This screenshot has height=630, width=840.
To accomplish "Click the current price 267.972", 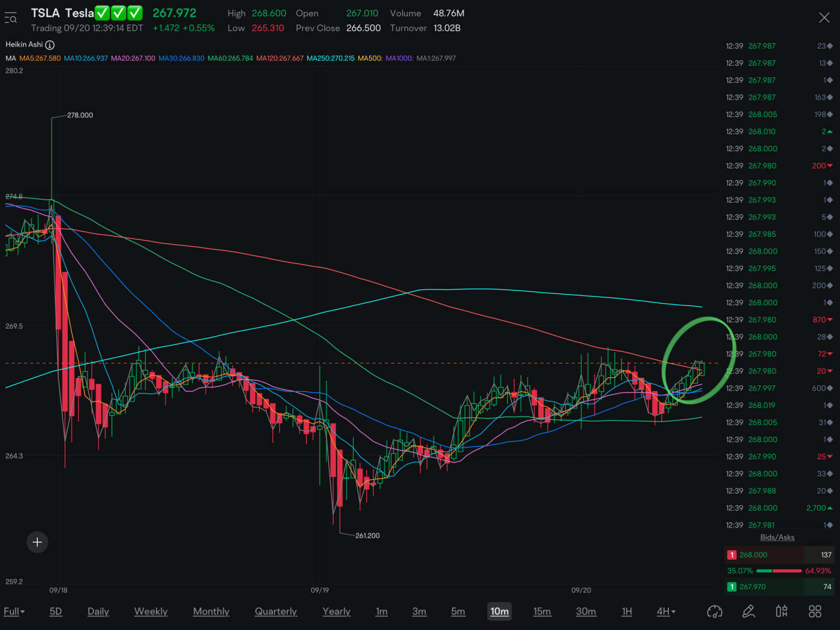I will coord(174,13).
